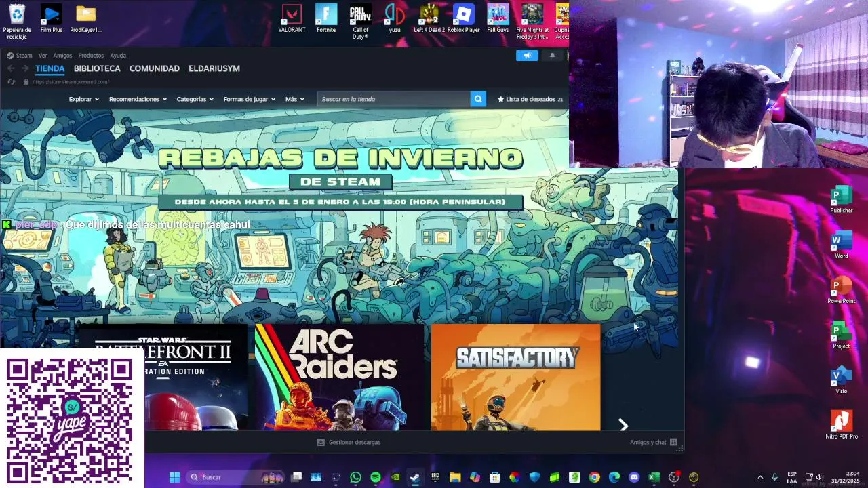
Task: Go forward with Steam's forward arrow
Action: [x=25, y=68]
